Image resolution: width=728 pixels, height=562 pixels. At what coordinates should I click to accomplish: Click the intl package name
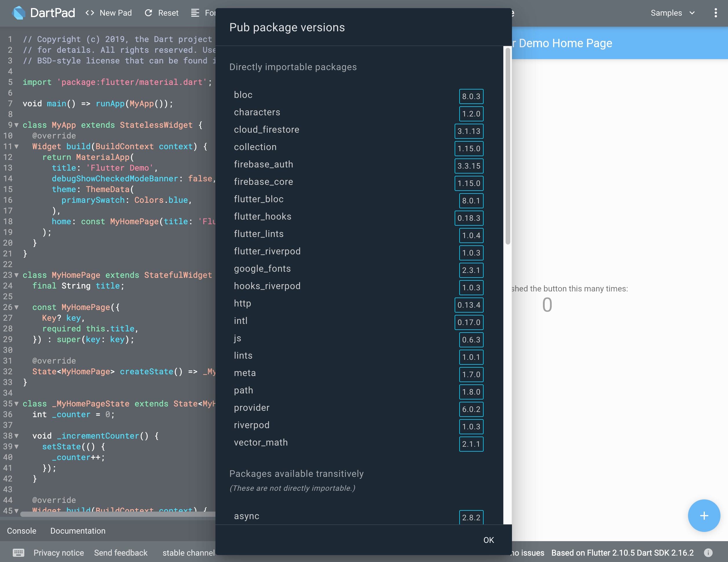241,320
